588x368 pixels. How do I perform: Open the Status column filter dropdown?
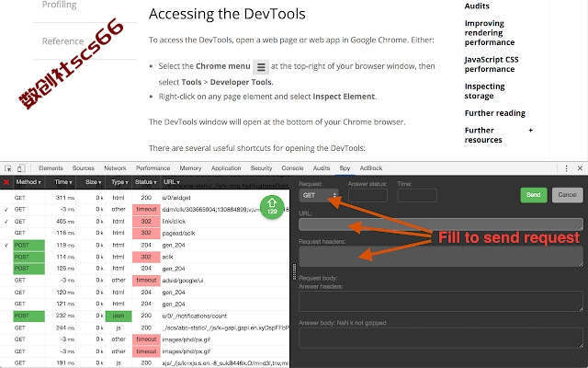pos(146,182)
